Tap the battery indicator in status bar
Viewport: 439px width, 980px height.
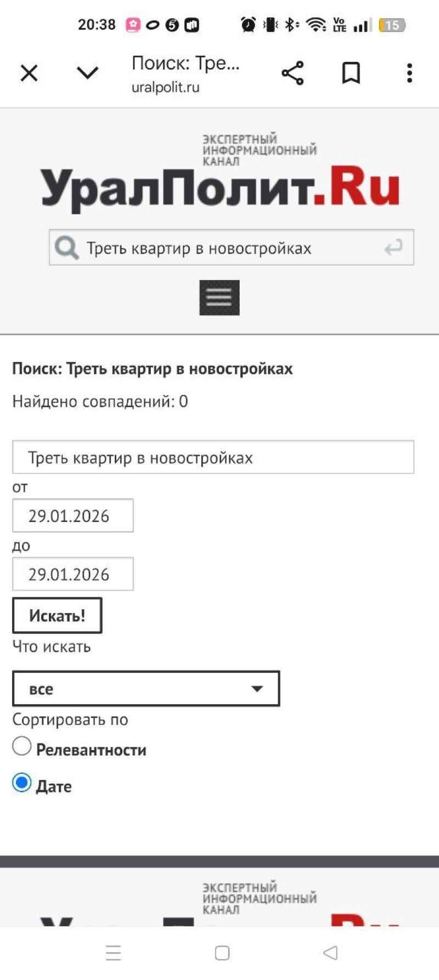(392, 25)
